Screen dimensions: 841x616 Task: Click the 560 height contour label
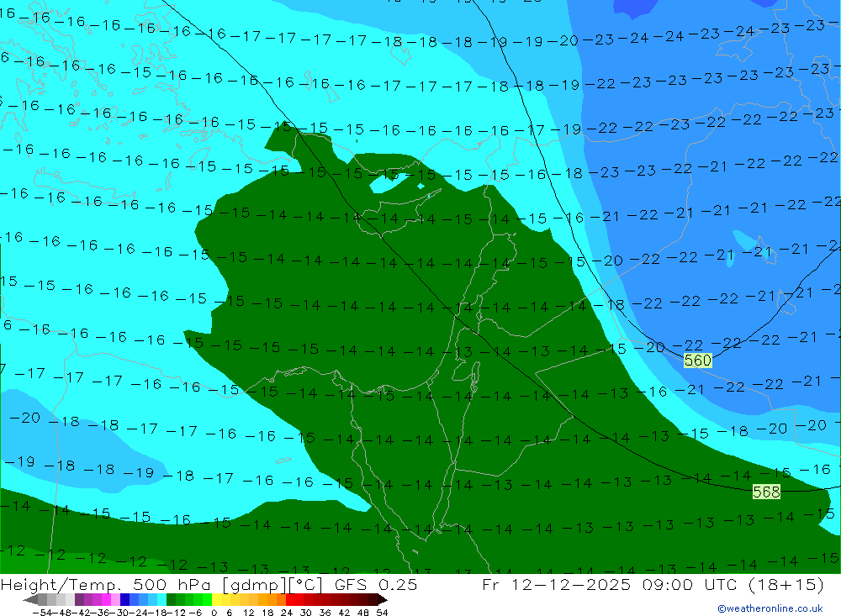coord(698,361)
